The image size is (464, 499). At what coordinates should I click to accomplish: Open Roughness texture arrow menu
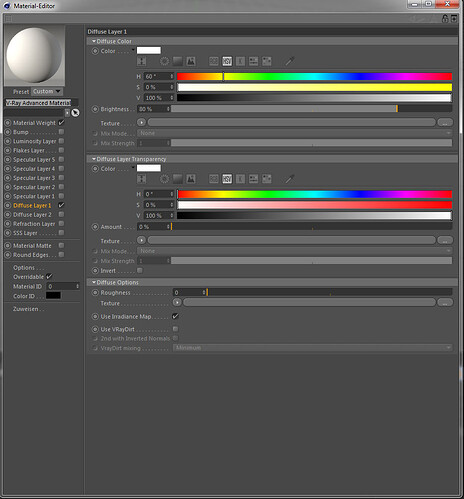[x=177, y=302]
